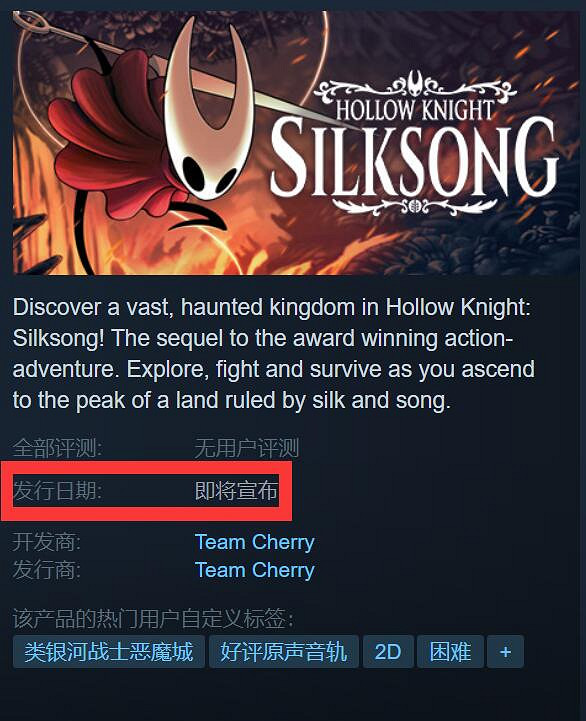This screenshot has height=721, width=586.
Task: Click the 无用户评测 review summary
Action: point(247,448)
